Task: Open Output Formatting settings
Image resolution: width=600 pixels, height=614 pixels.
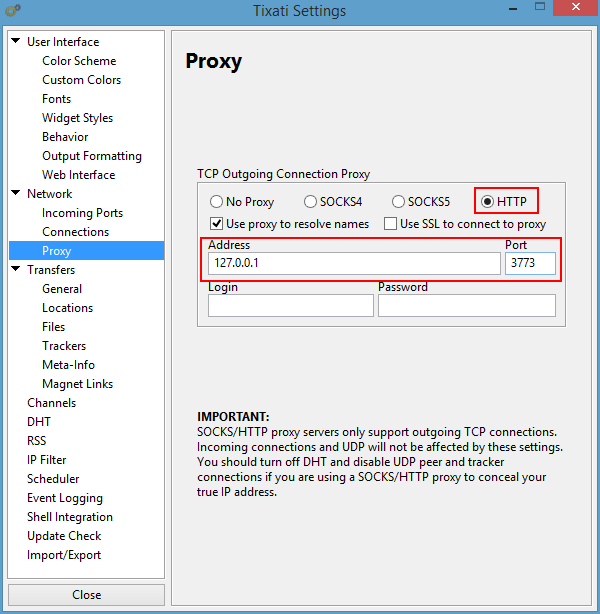Action: pos(92,156)
